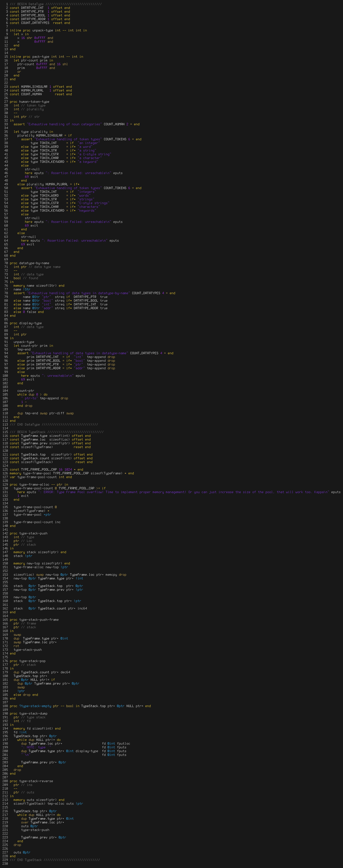Click the 'while dup 0 > do' line
This screenshot has height=868, width=343.
(x=32, y=395)
